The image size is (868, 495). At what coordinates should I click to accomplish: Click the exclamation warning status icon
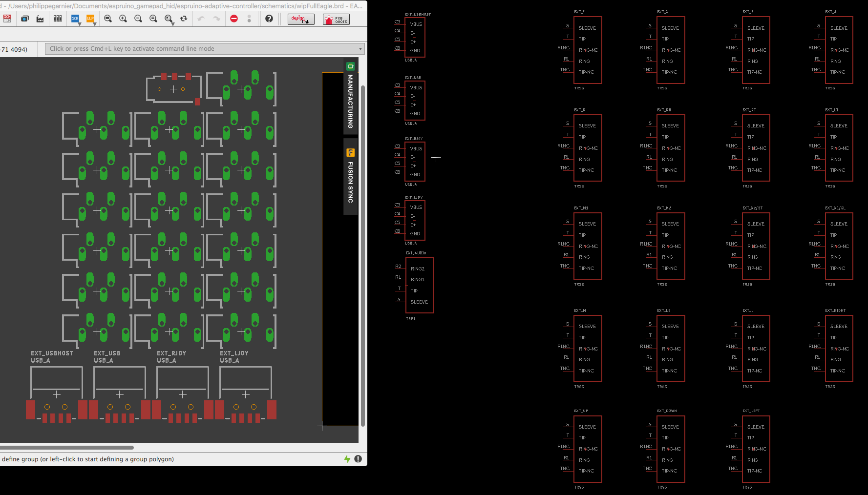pyautogui.click(x=358, y=459)
